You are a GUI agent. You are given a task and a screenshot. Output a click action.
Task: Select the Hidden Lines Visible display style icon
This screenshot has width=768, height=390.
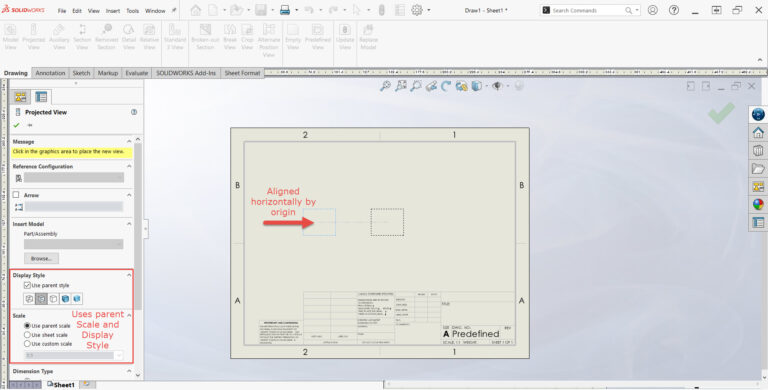pos(41,298)
